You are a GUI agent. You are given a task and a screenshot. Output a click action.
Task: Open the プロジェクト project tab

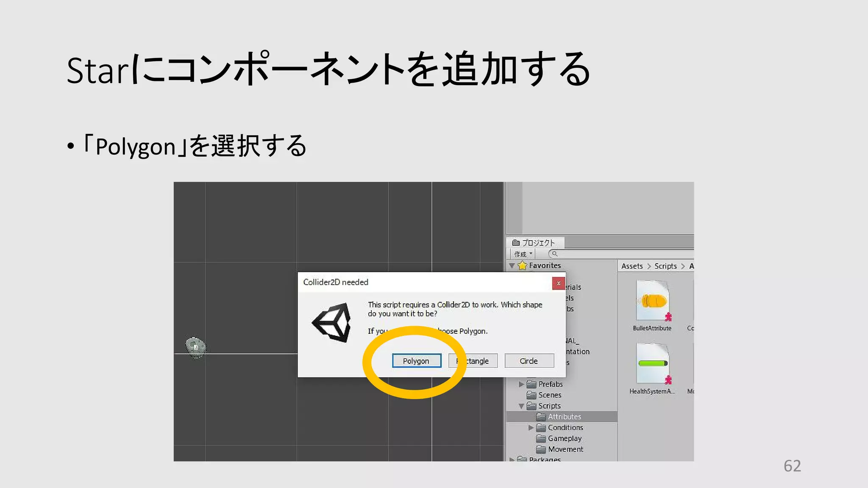pyautogui.click(x=535, y=243)
